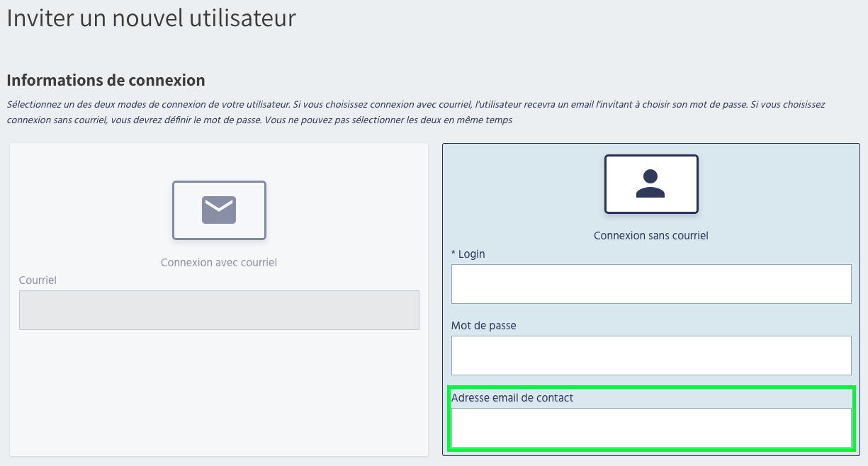Screen dimensions: 868x466
Task: Click the "Courriel" field label
Action: point(38,280)
